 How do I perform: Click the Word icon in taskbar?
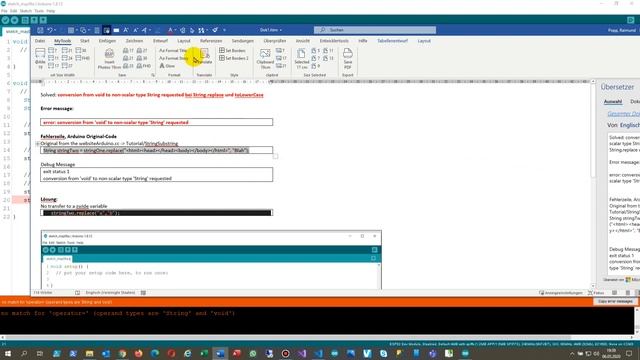tap(220, 353)
